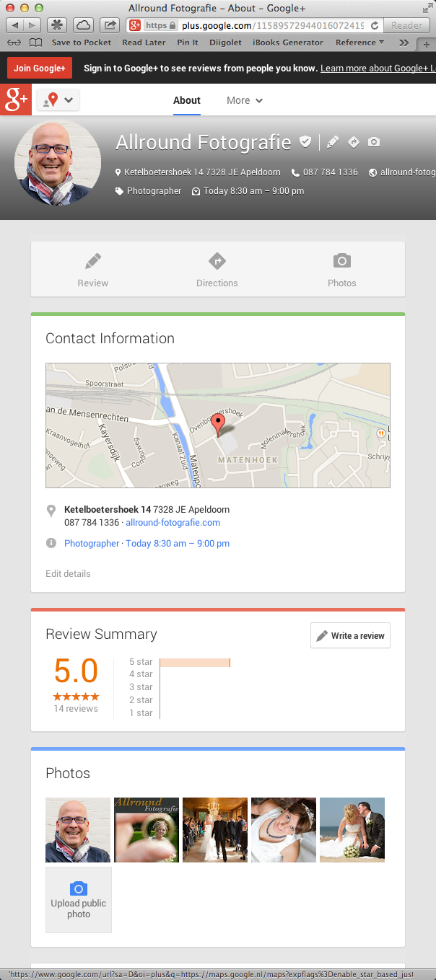Click the Review pencil icon
Viewport: 436px width, 980px height.
[x=92, y=260]
